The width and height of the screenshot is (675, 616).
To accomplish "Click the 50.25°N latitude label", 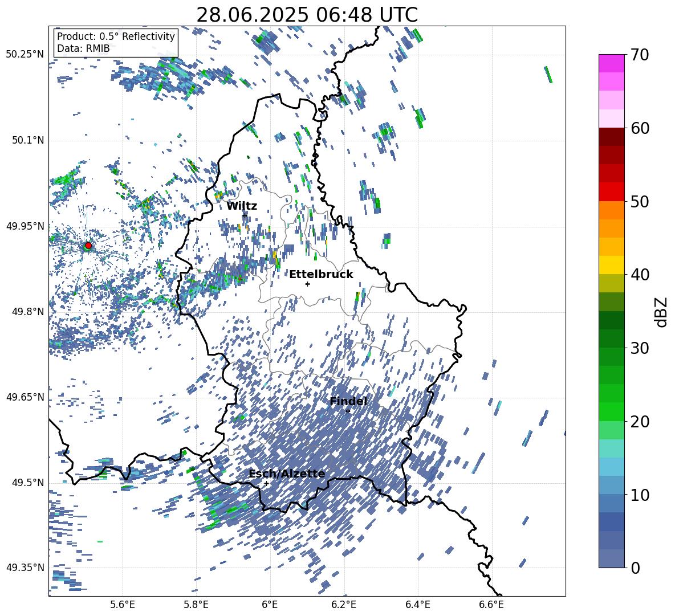I will pos(25,54).
